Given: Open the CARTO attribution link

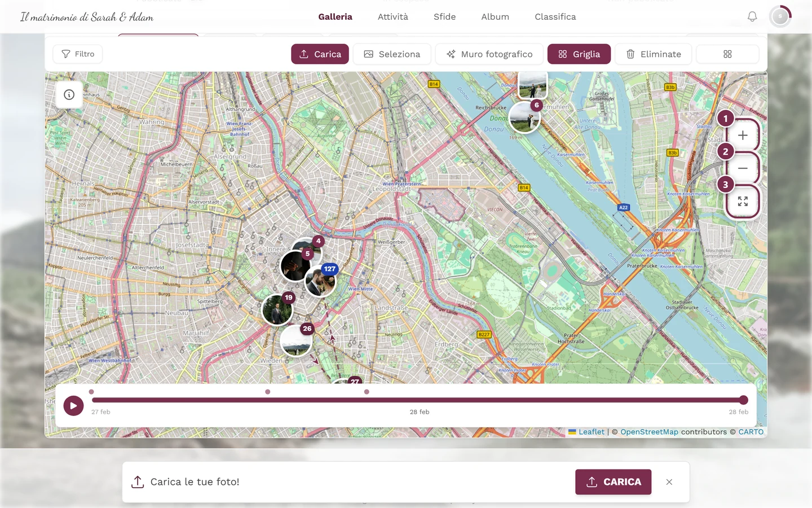Looking at the screenshot, I should point(751,432).
